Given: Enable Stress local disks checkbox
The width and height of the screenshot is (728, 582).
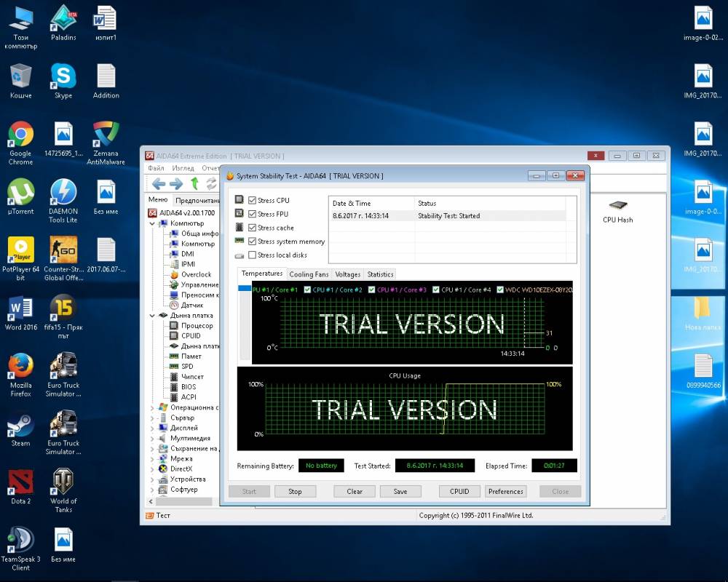Looking at the screenshot, I should tap(252, 255).
